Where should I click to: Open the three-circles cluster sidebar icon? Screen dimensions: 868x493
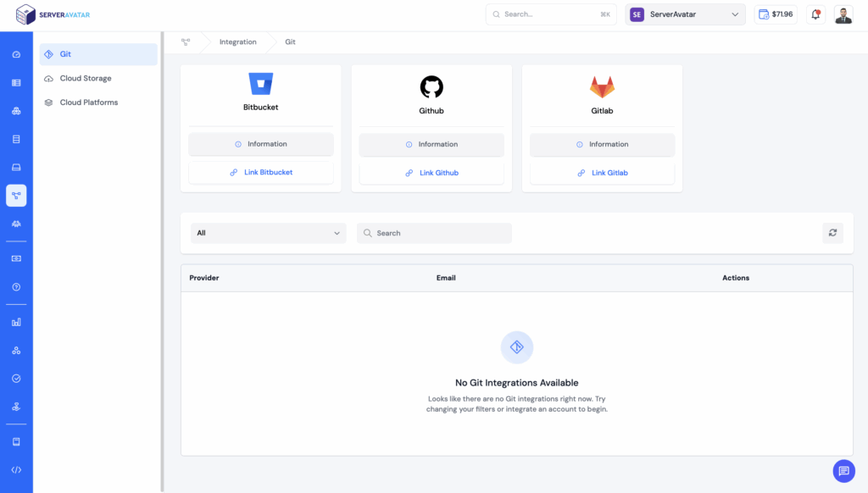point(16,350)
